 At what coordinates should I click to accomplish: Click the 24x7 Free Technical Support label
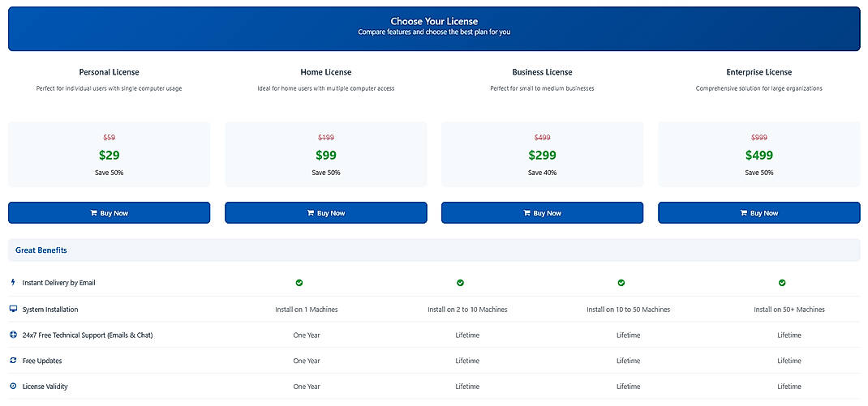click(88, 335)
